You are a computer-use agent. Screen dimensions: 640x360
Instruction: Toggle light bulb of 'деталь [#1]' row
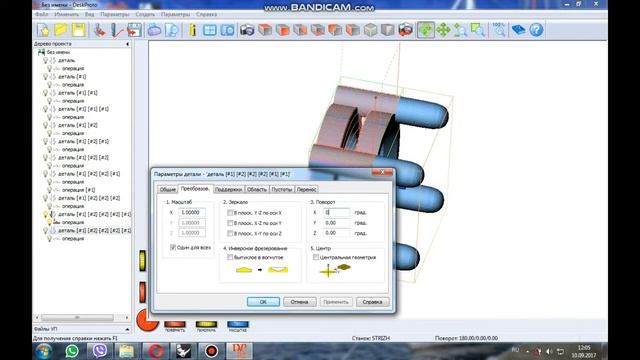46,76
